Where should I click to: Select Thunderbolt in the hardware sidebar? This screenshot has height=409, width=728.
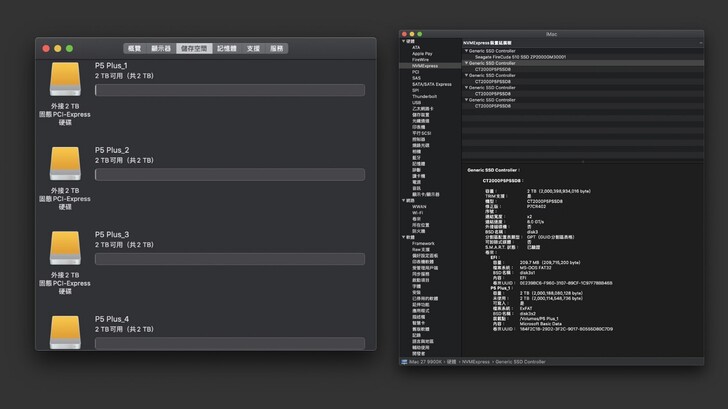point(424,96)
